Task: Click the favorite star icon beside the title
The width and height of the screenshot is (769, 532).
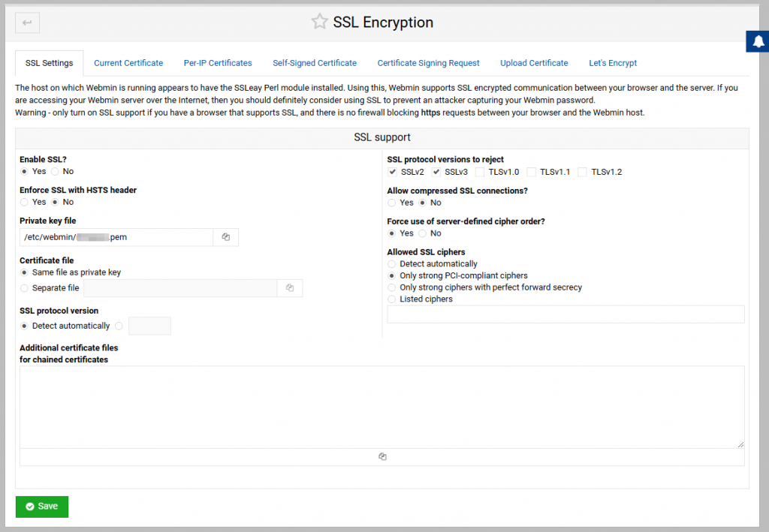Action: click(320, 22)
